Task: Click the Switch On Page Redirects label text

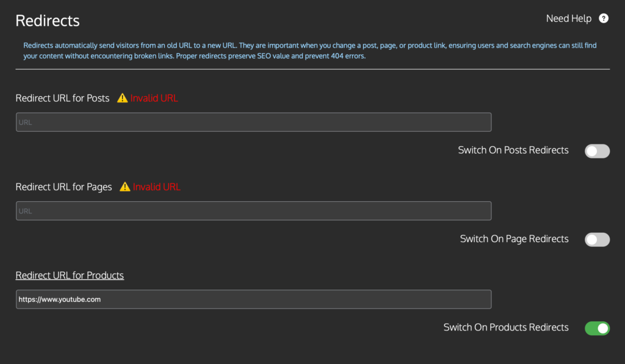Action: click(x=514, y=239)
